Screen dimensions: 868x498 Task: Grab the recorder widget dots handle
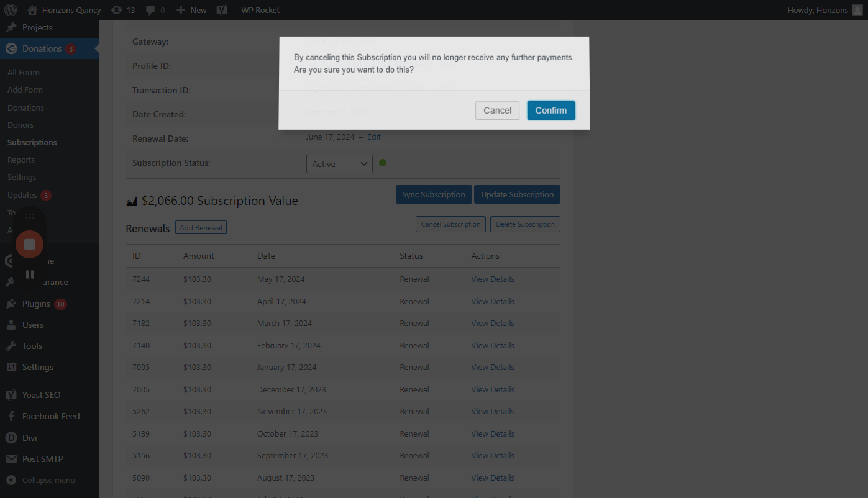coord(29,216)
